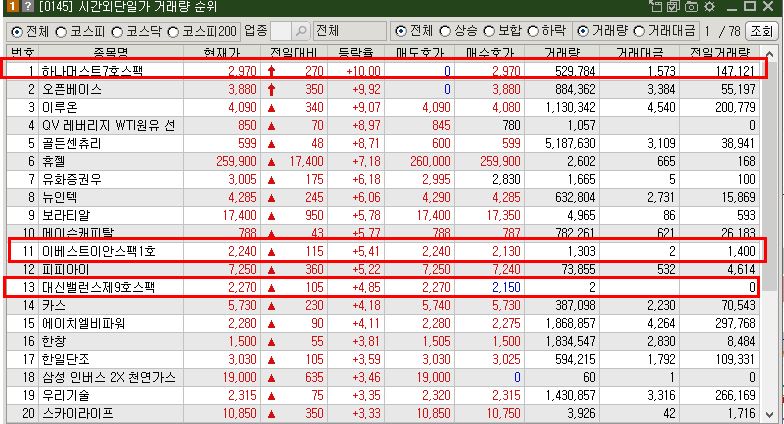Select the 코스피200 radio button
Viewport: 784px width, 424px height.
[x=173, y=32]
